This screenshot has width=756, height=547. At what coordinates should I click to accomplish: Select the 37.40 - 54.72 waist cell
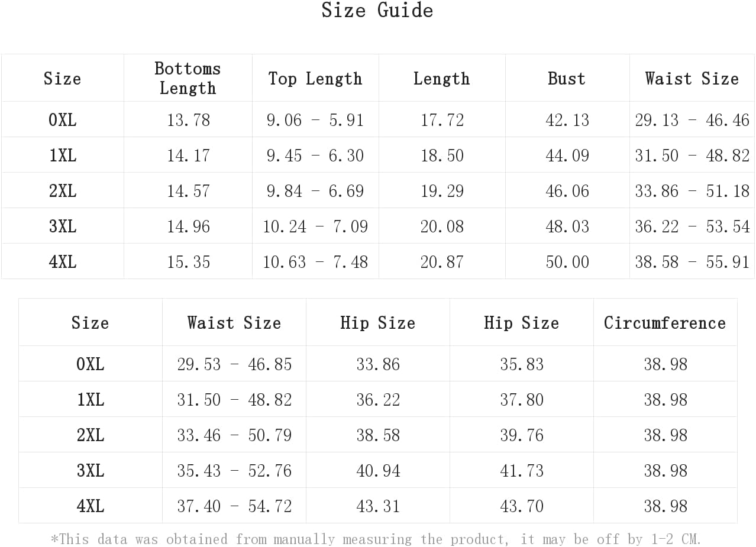pos(234,506)
